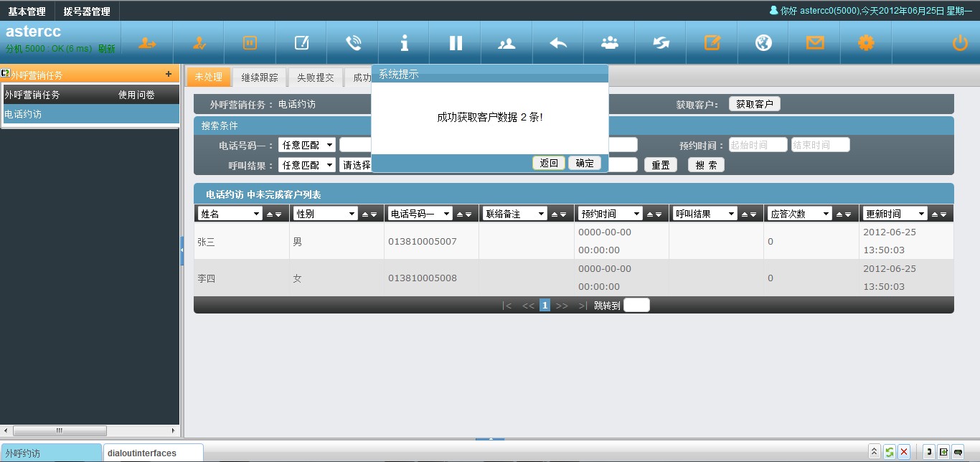Open the 拨号器管理 menu
Screen dimensions: 980x462
[x=87, y=11]
